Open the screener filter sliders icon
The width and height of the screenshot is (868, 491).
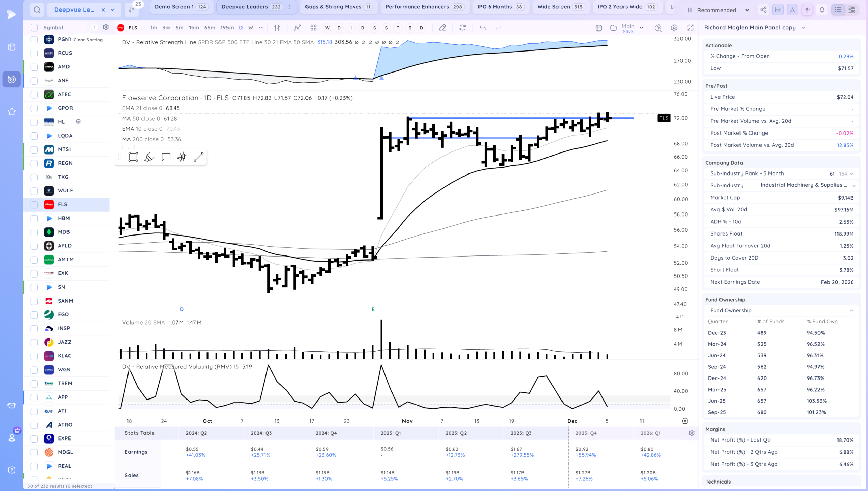pos(132,10)
